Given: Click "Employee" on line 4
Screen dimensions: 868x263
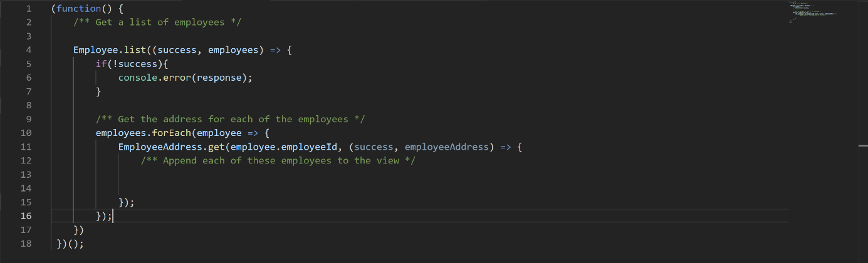Looking at the screenshot, I should point(95,50).
